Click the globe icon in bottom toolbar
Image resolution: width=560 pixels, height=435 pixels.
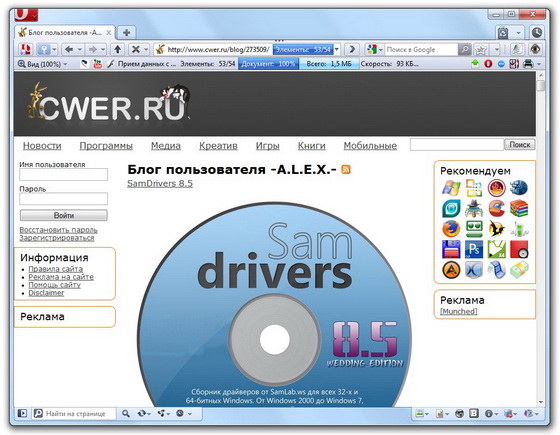(460, 414)
